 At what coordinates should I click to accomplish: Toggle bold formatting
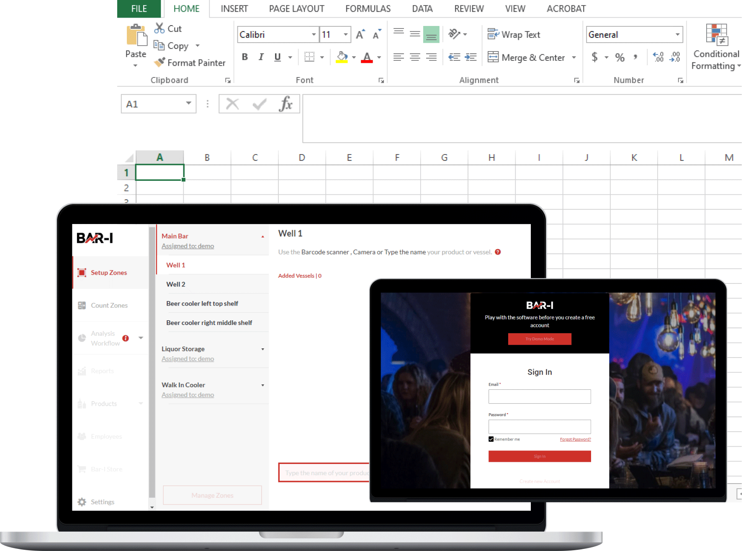pos(245,57)
